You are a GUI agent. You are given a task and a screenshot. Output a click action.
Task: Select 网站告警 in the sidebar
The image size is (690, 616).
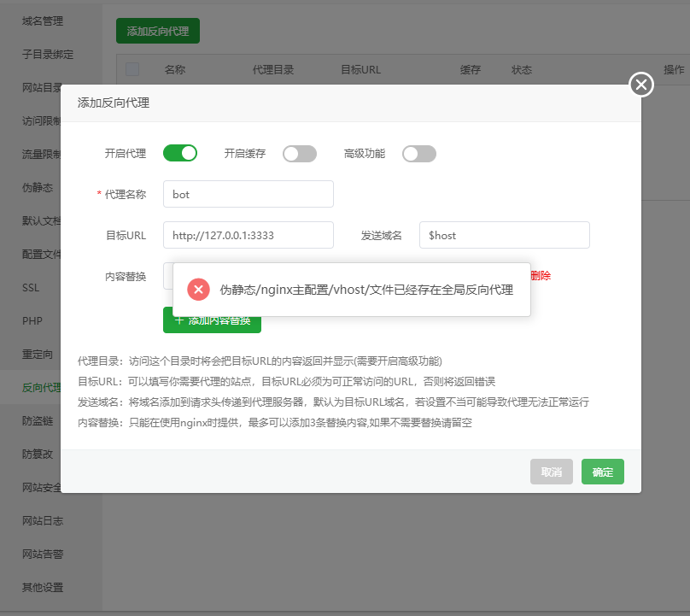[x=43, y=554]
